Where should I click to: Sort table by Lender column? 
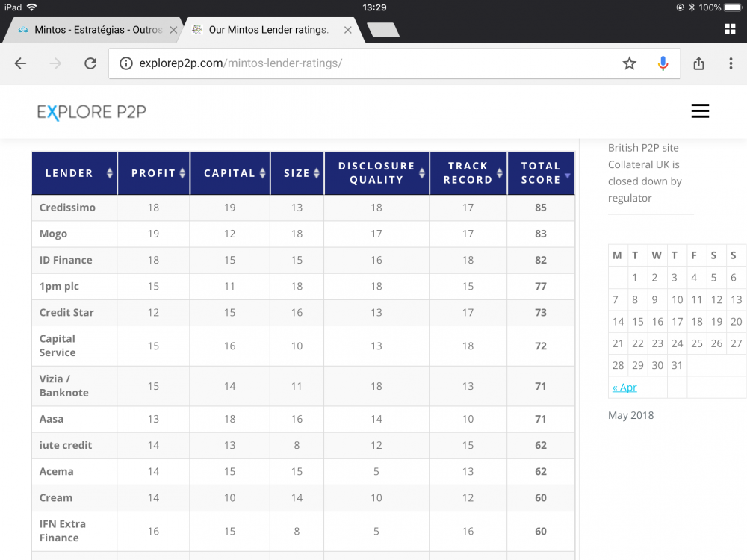click(74, 173)
